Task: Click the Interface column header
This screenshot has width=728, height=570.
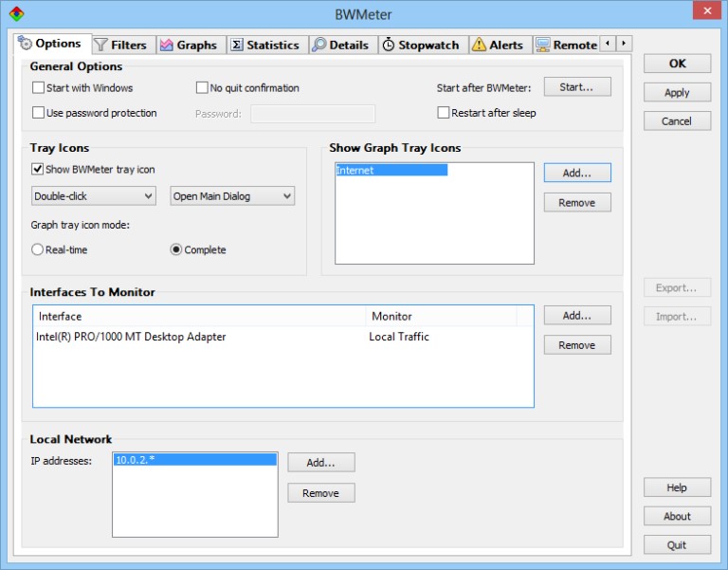Action: tap(200, 317)
